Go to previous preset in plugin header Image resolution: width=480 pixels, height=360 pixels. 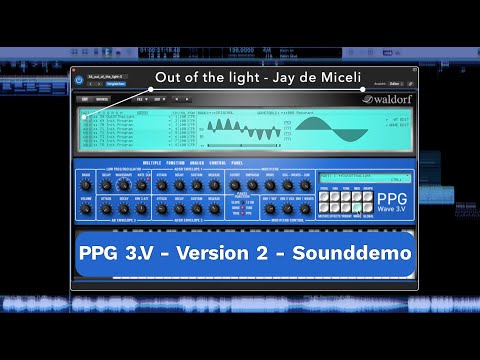point(91,84)
